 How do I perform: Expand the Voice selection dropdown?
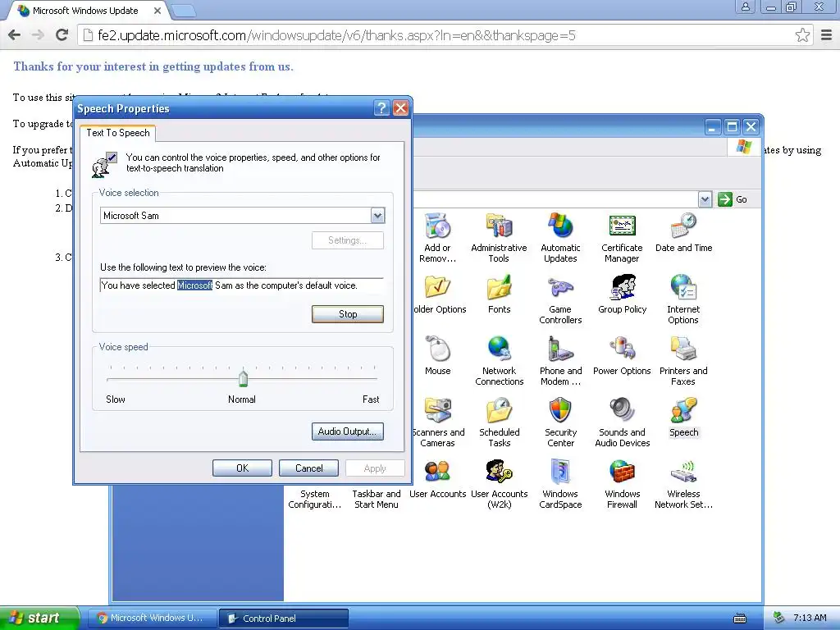[x=377, y=216]
